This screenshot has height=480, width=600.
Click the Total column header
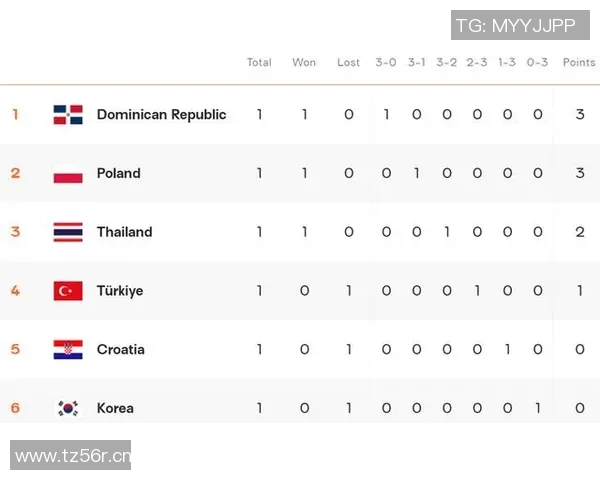(x=259, y=62)
